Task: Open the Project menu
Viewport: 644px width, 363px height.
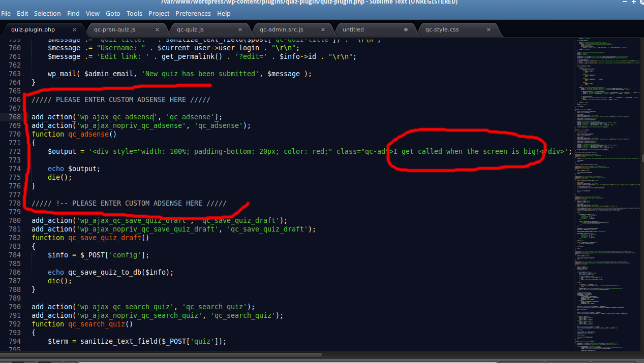Action: [x=159, y=14]
